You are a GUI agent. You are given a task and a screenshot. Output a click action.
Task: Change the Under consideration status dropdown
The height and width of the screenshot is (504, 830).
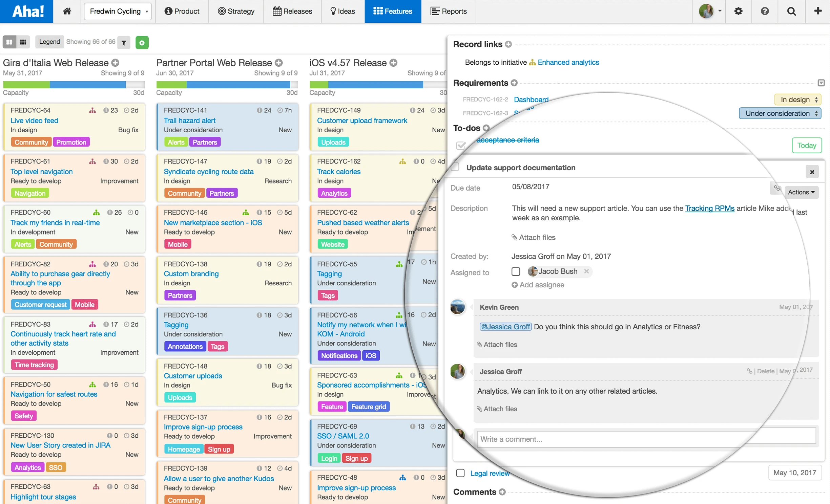(x=780, y=113)
